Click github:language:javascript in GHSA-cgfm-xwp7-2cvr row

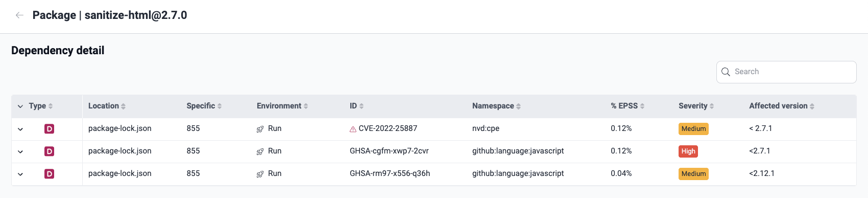518,151
